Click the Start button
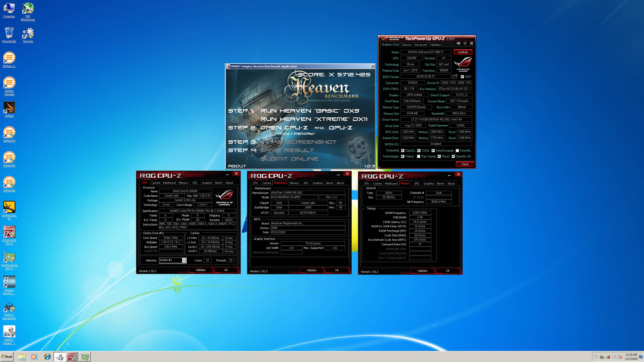Screen dimensions: 644x362 [7, 357]
